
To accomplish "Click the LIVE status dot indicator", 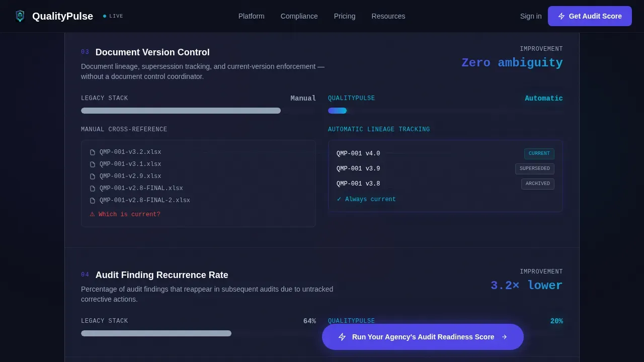I will coord(105,16).
